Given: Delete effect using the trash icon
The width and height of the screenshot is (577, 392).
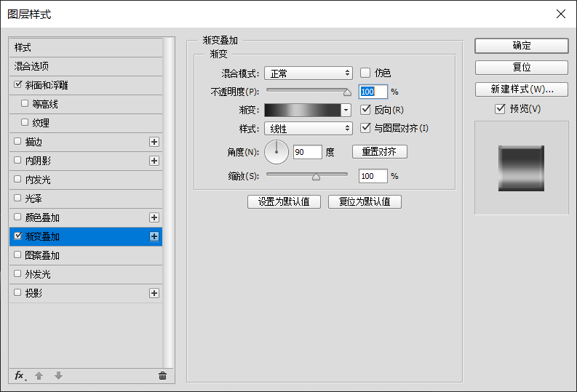Looking at the screenshot, I should 162,376.
